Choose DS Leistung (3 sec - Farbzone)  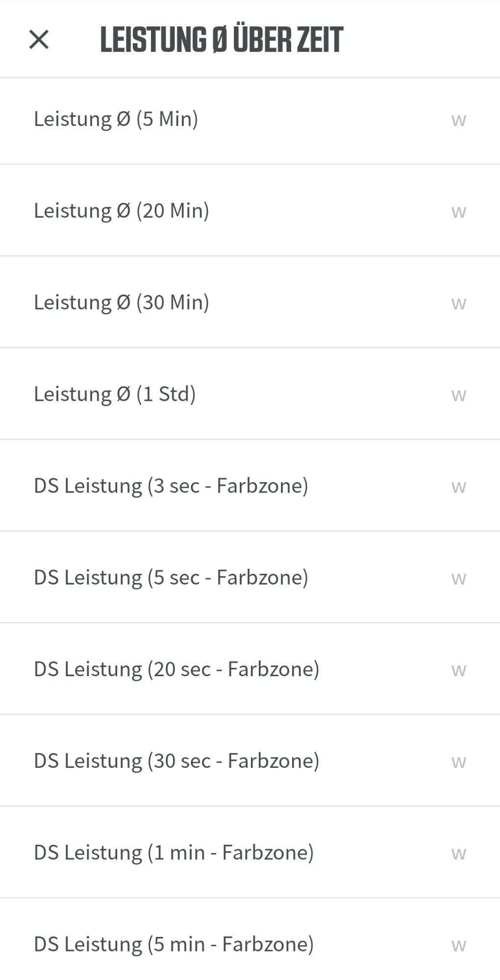point(171,486)
